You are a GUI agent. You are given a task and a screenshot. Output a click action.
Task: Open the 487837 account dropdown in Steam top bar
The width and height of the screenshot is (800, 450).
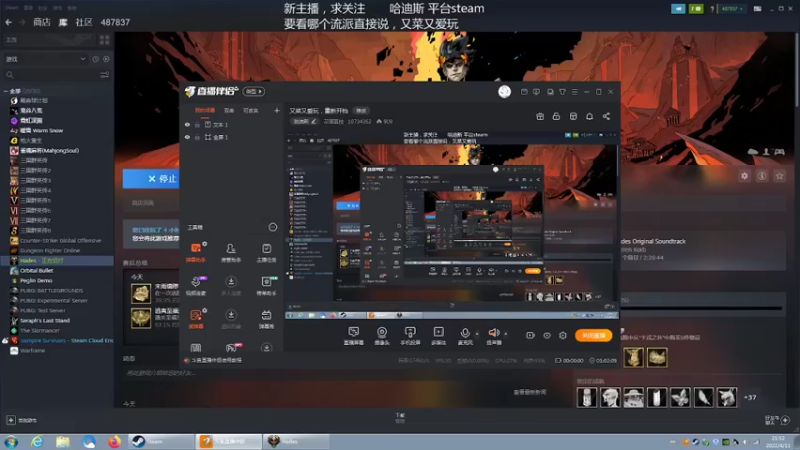[733, 9]
